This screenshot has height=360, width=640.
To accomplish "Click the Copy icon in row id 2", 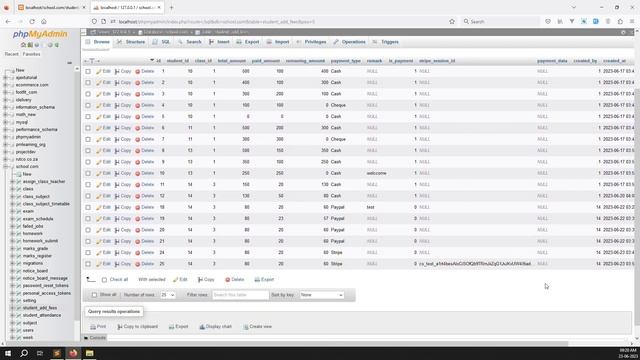I will coord(117,83).
